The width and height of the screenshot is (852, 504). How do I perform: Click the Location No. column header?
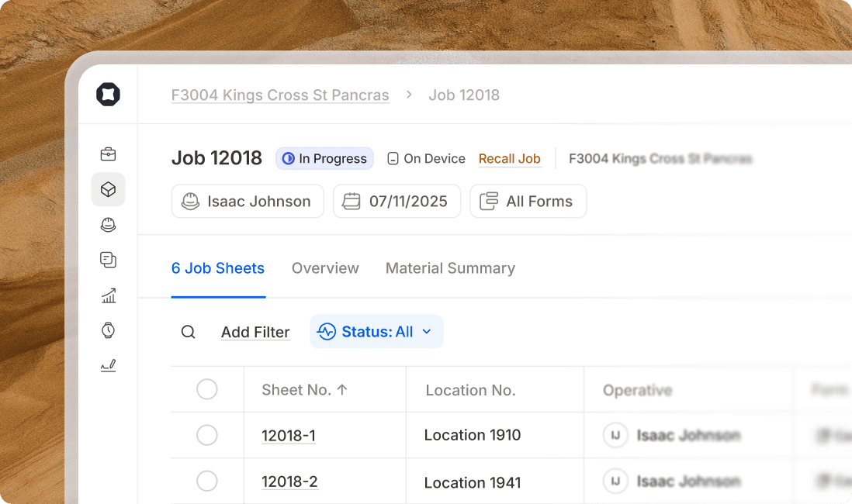tap(470, 390)
